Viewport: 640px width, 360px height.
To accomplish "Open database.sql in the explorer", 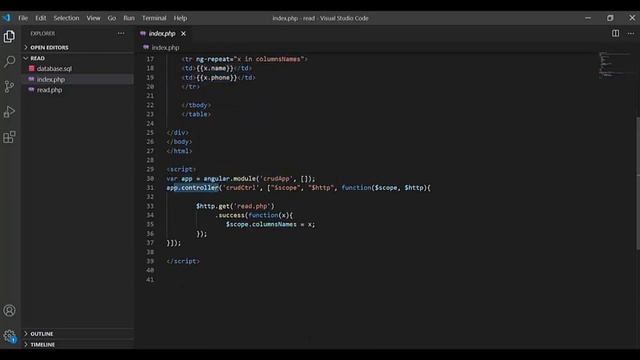I will coord(54,69).
